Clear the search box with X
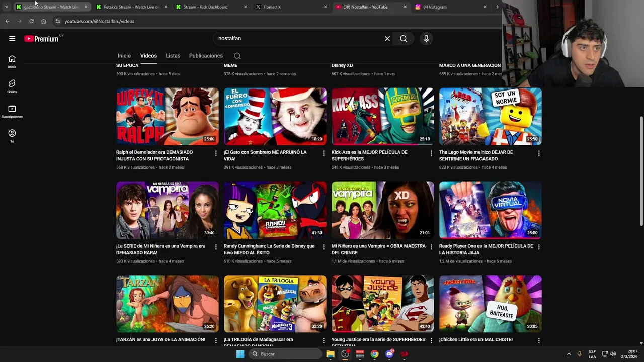This screenshot has height=362, width=644. pos(387,38)
